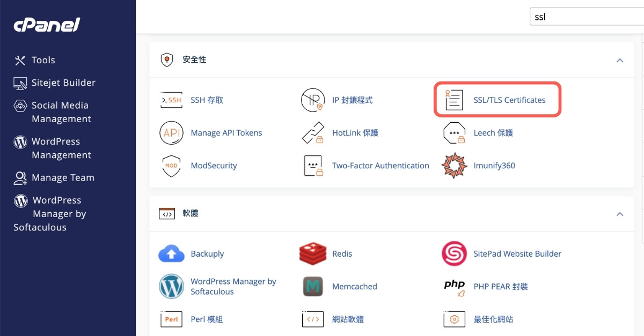Click the Memcached link

click(355, 287)
